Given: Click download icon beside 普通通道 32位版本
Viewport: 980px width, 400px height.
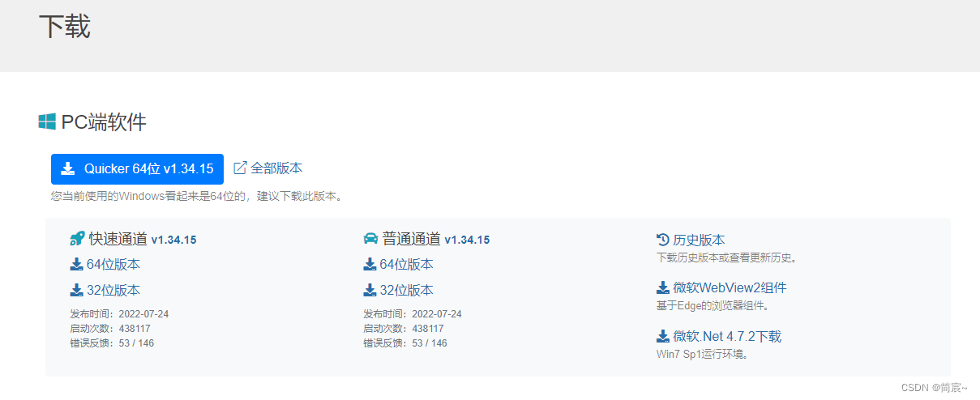Looking at the screenshot, I should click(x=370, y=290).
